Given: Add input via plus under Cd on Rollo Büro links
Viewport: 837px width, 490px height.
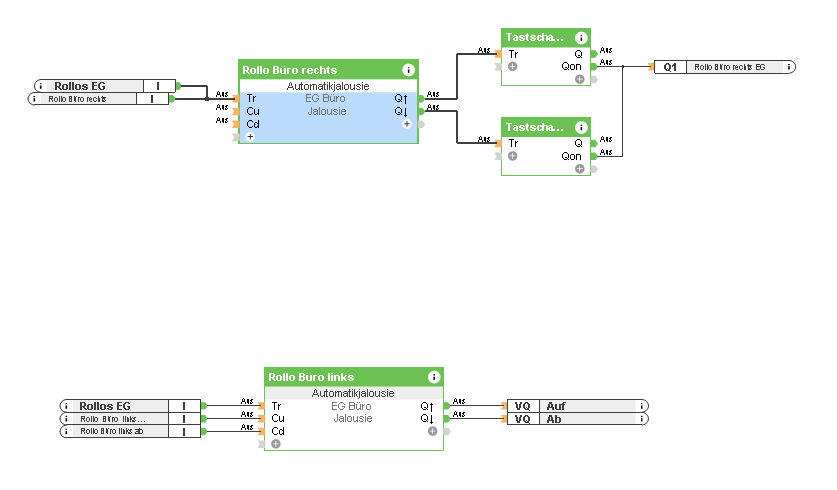Looking at the screenshot, I should (x=276, y=444).
